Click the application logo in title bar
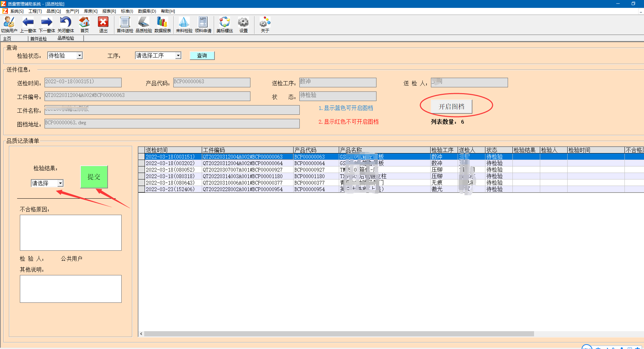This screenshot has height=349, width=644. (x=3, y=4)
